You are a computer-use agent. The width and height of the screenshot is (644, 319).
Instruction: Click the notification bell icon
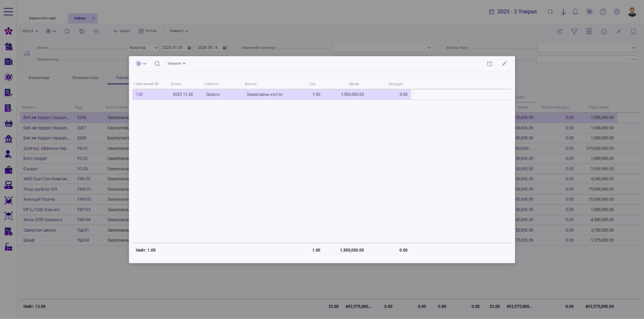point(575,12)
